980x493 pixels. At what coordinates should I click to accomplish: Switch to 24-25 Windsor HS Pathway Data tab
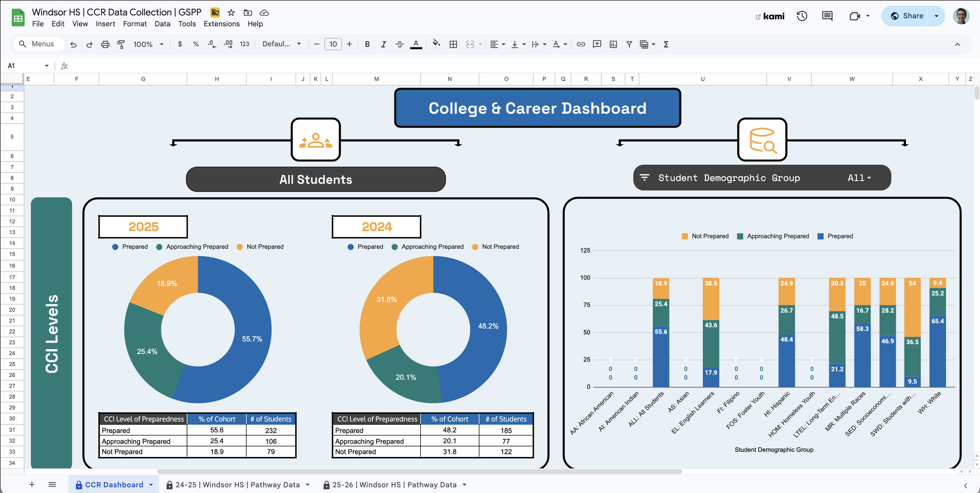pos(238,485)
